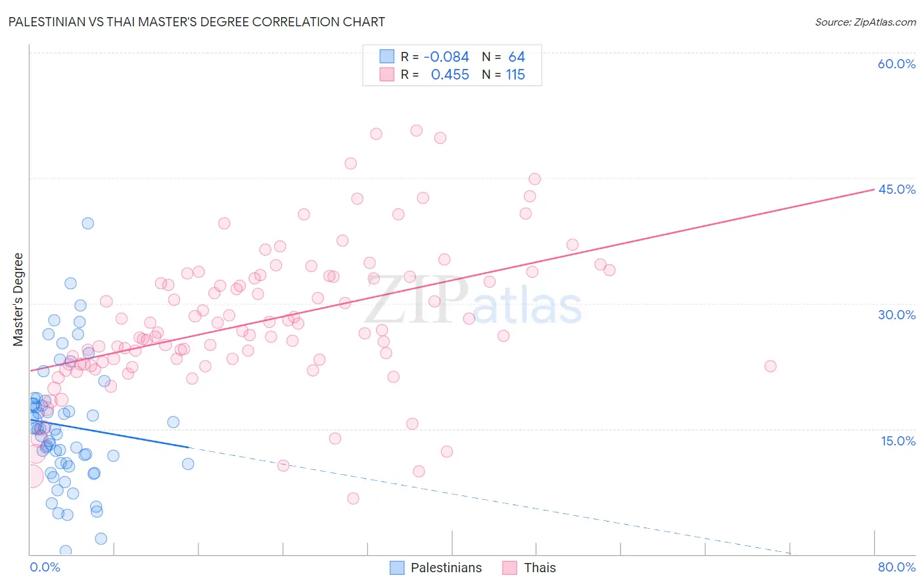
Task: Click the 60.0% y-axis label
Action: coord(896,64)
